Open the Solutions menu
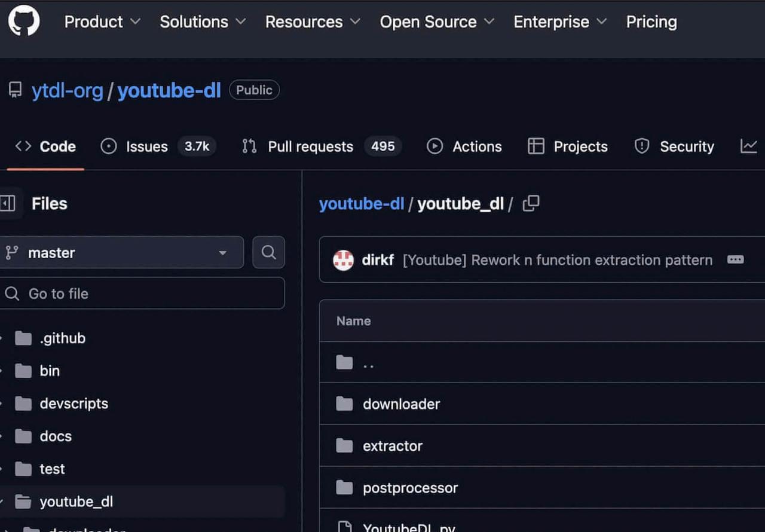Viewport: 765px width, 532px height. [x=203, y=22]
